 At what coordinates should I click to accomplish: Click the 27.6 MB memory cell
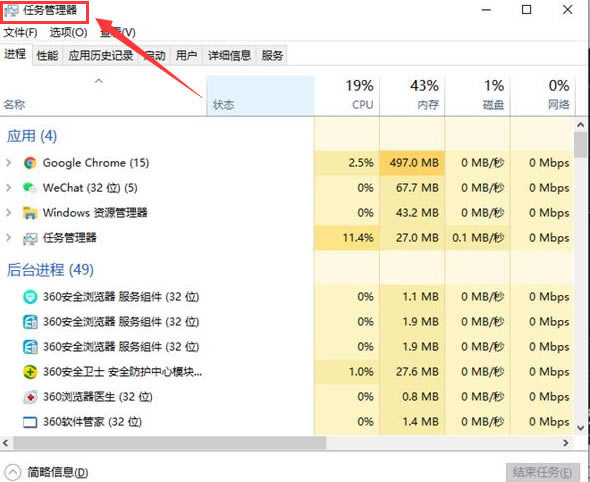click(x=412, y=372)
